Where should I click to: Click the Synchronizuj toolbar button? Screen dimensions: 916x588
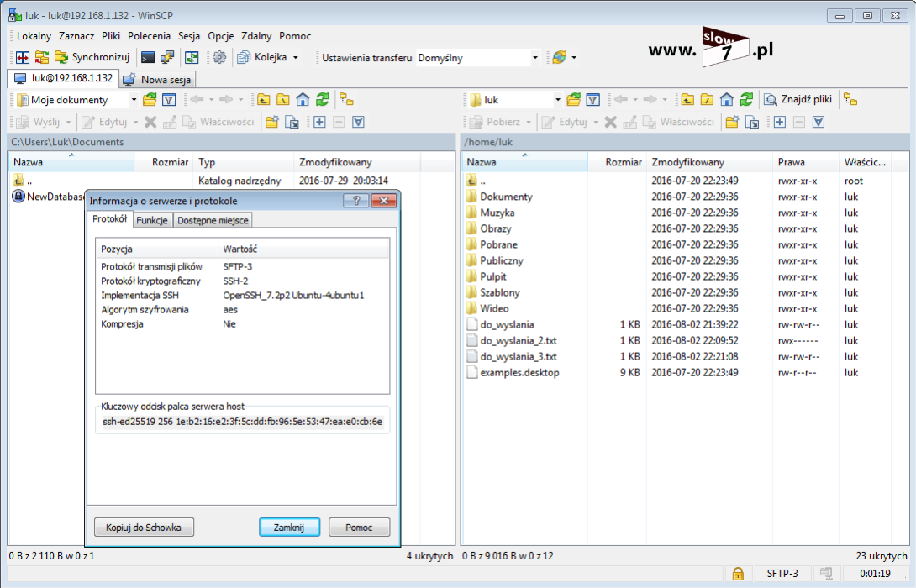coord(92,57)
